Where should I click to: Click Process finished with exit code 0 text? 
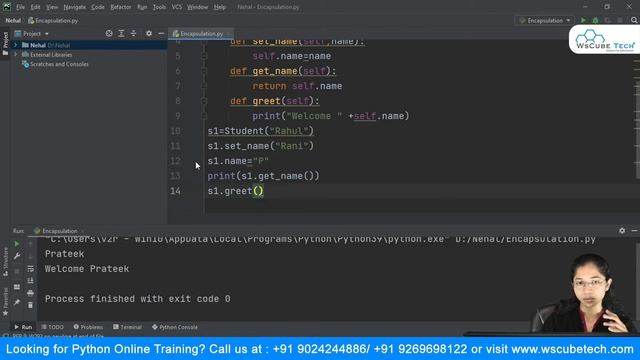click(x=138, y=299)
